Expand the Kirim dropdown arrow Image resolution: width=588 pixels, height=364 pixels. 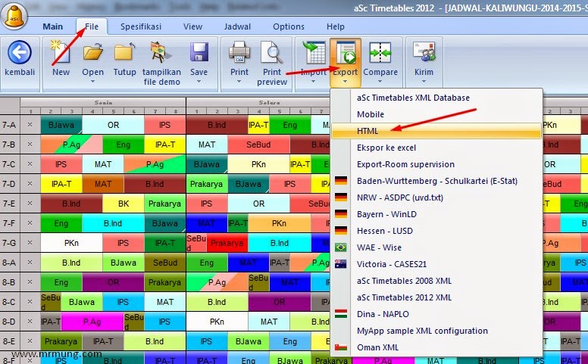(x=424, y=81)
